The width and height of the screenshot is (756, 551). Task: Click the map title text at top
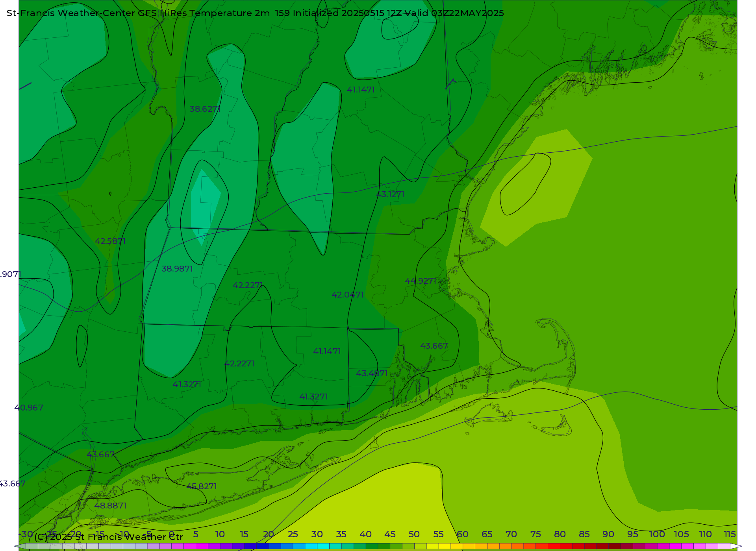(x=255, y=13)
